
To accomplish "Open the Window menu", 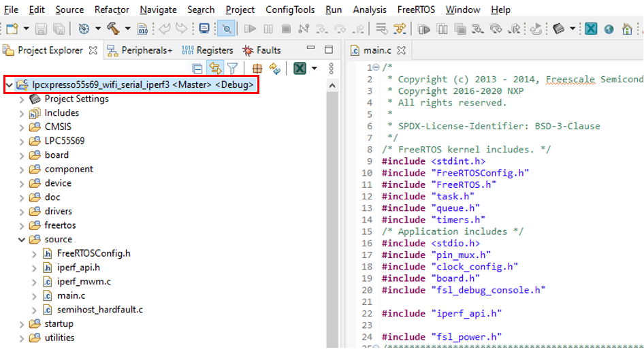I will pos(463,10).
